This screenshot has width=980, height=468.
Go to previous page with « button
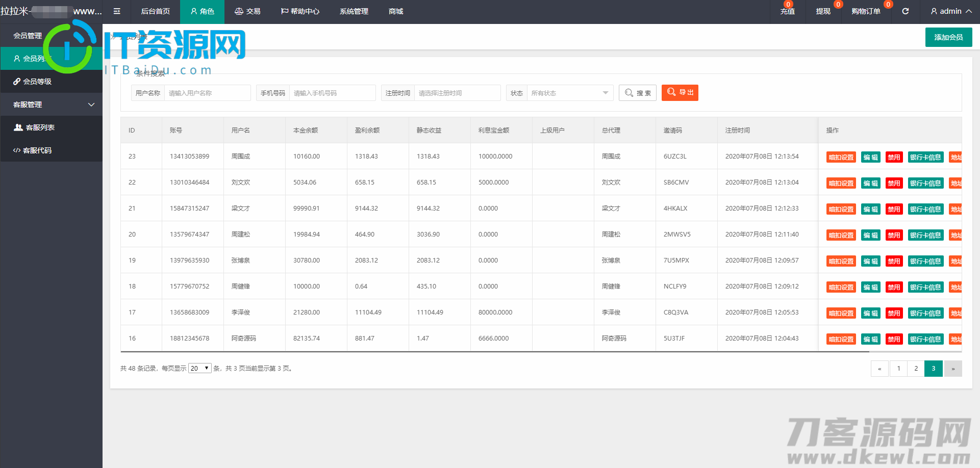click(x=880, y=369)
